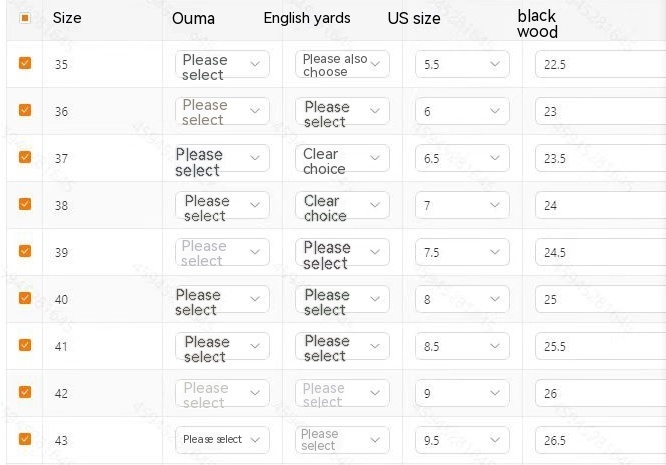Click the US size column header

[413, 18]
